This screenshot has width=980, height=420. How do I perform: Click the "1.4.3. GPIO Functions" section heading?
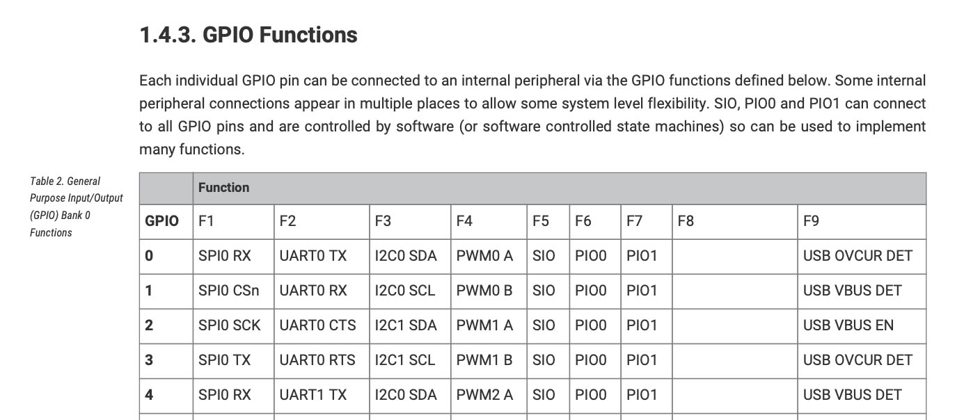[248, 35]
